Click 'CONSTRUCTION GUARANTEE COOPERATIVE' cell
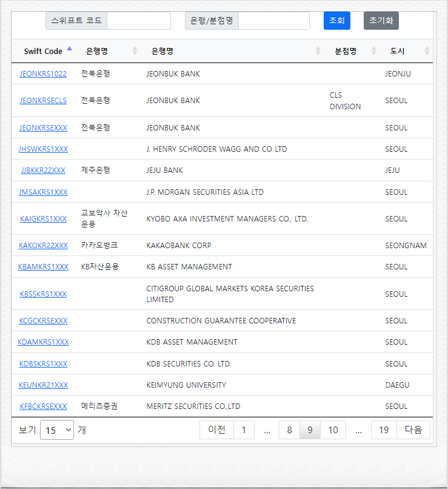 click(x=221, y=320)
